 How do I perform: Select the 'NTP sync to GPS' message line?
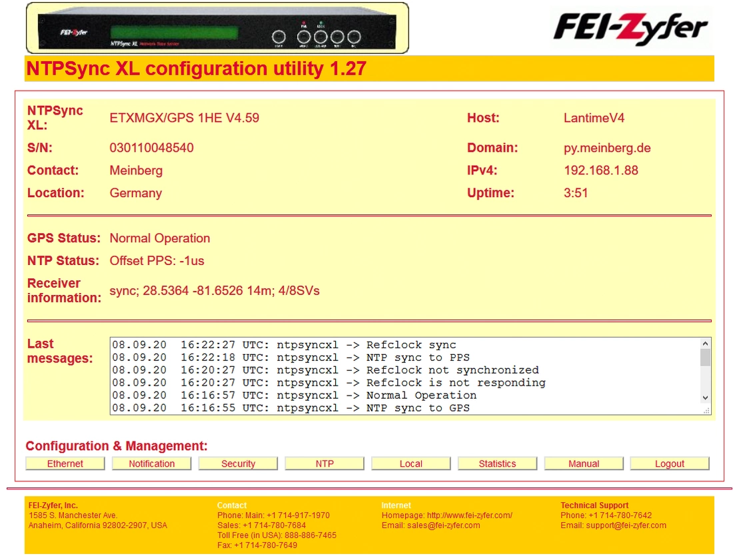pyautogui.click(x=291, y=408)
